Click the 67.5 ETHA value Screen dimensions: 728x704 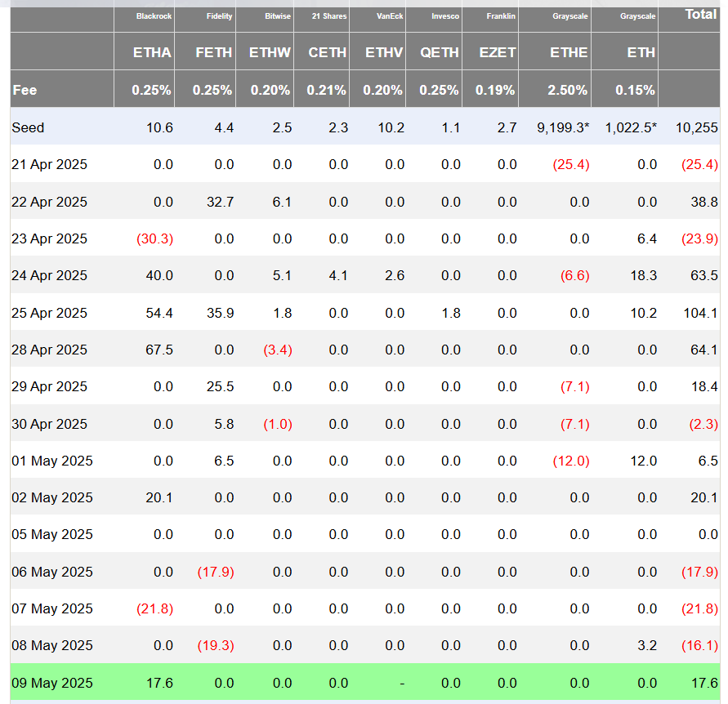coord(159,350)
